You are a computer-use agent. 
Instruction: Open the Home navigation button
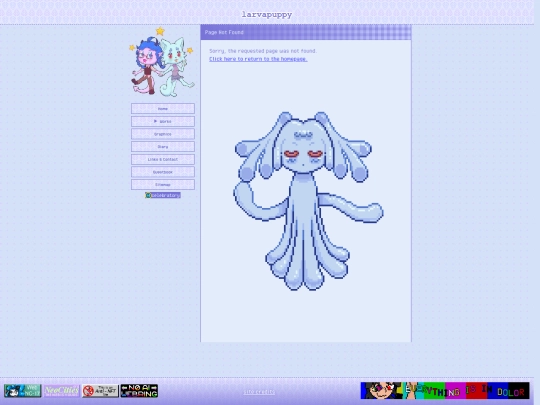point(163,108)
